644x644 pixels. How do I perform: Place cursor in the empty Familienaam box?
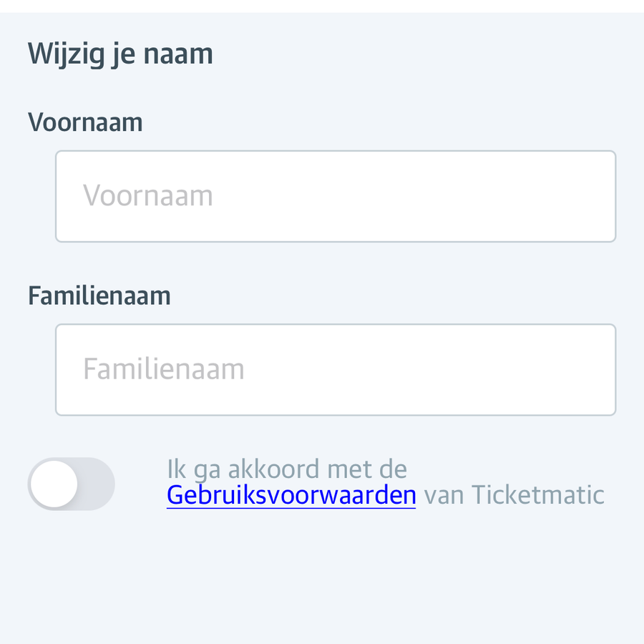336,370
